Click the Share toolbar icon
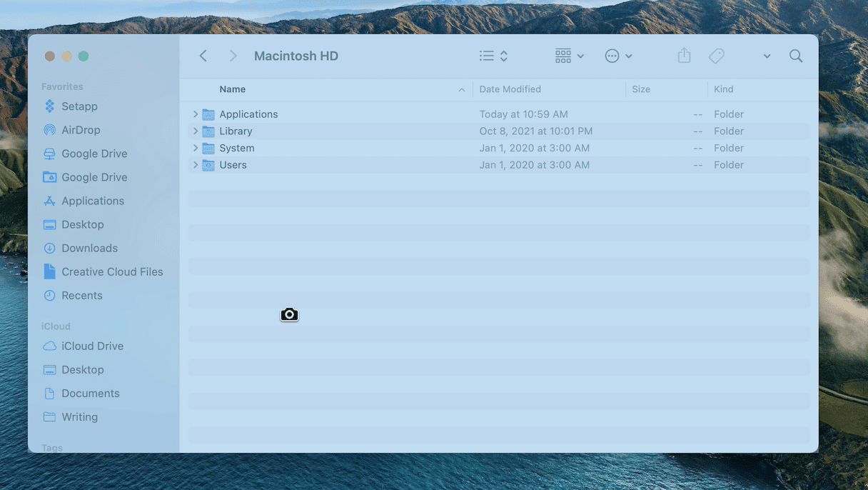The height and width of the screenshot is (490, 868). [684, 56]
